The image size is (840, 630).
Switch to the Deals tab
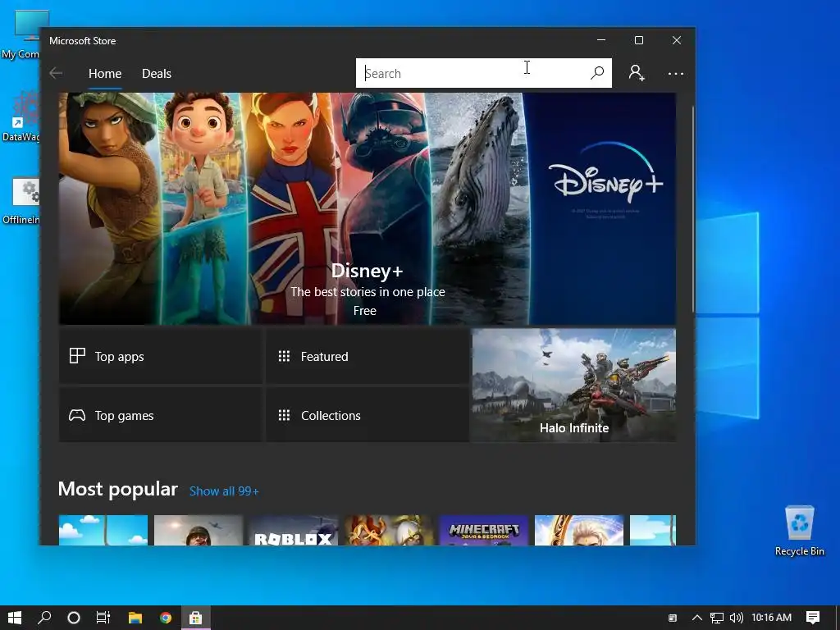point(157,73)
